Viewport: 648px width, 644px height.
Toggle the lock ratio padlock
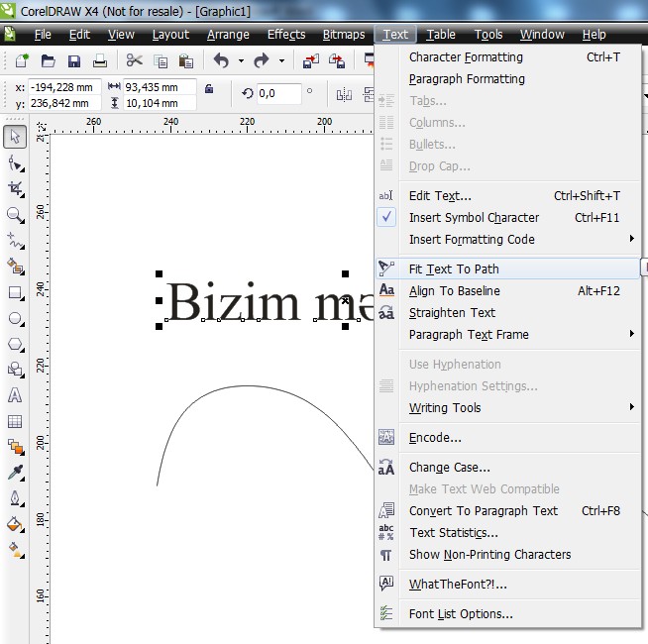click(209, 88)
